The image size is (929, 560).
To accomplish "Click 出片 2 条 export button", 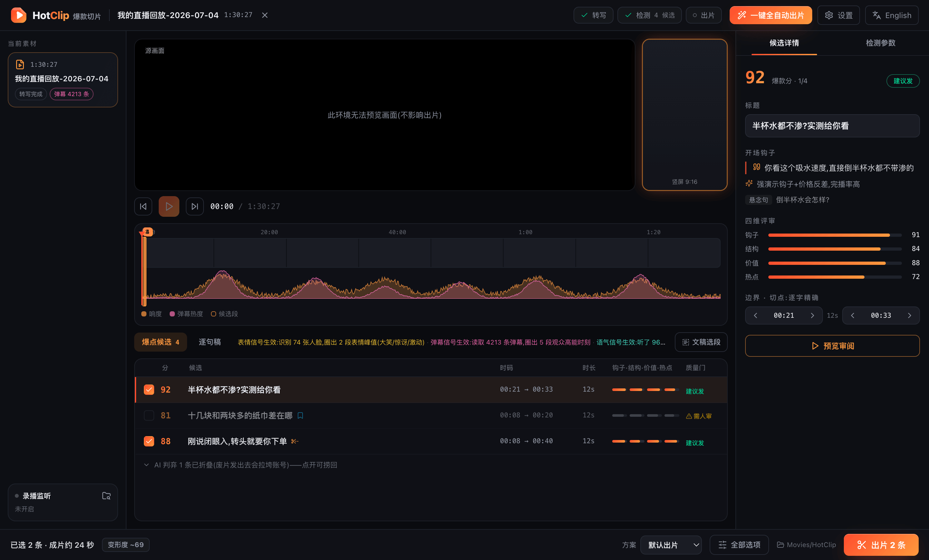I will (881, 545).
